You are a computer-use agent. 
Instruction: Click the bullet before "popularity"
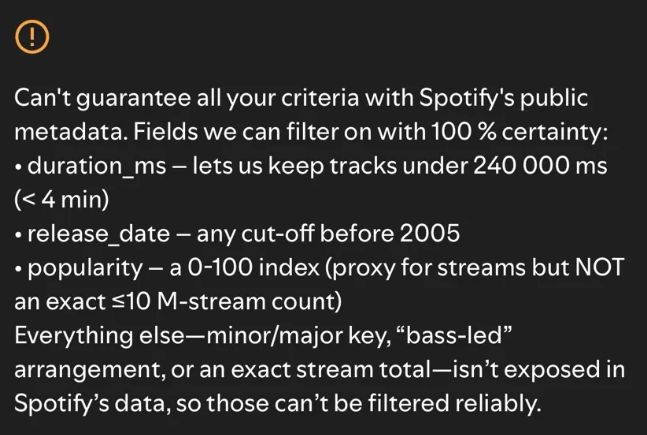[19, 268]
